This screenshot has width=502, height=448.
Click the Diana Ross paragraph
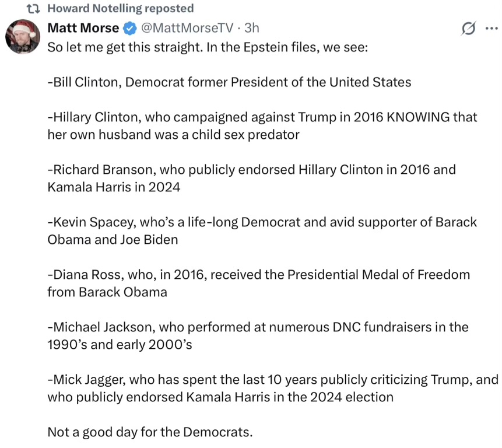coord(257,283)
